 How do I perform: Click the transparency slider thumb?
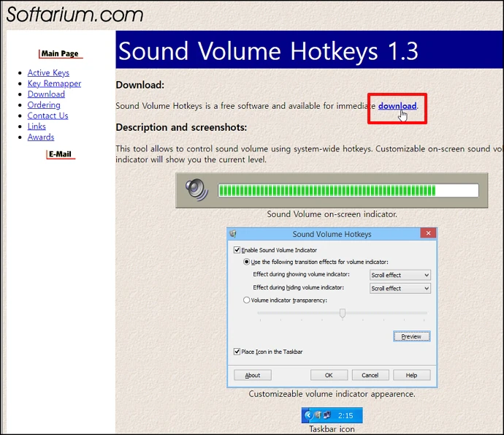(x=343, y=313)
